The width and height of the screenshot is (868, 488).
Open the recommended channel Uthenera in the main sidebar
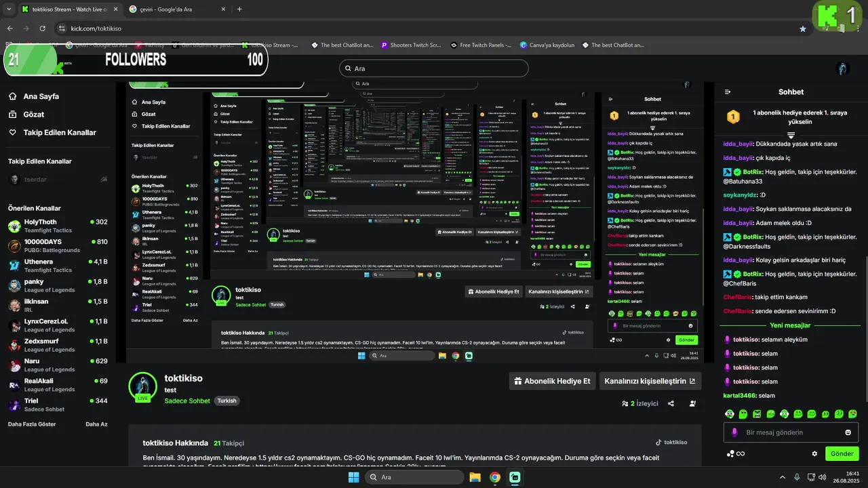58,266
